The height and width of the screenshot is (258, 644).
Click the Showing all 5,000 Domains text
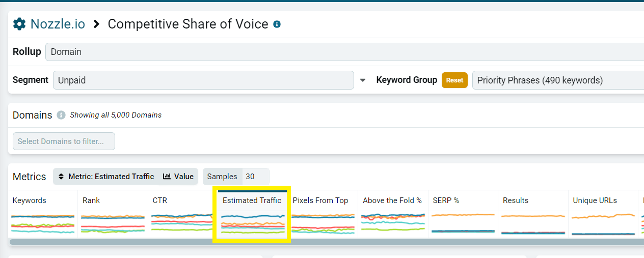pyautogui.click(x=116, y=115)
